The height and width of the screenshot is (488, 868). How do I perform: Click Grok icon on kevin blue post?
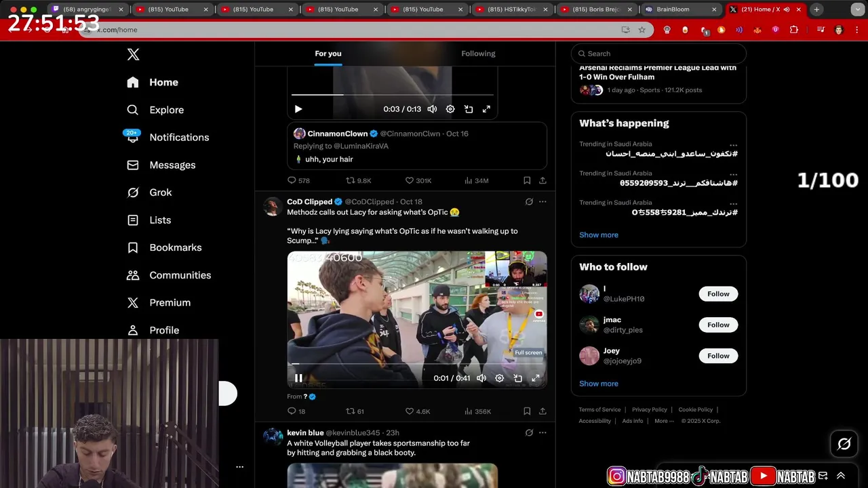529,432
